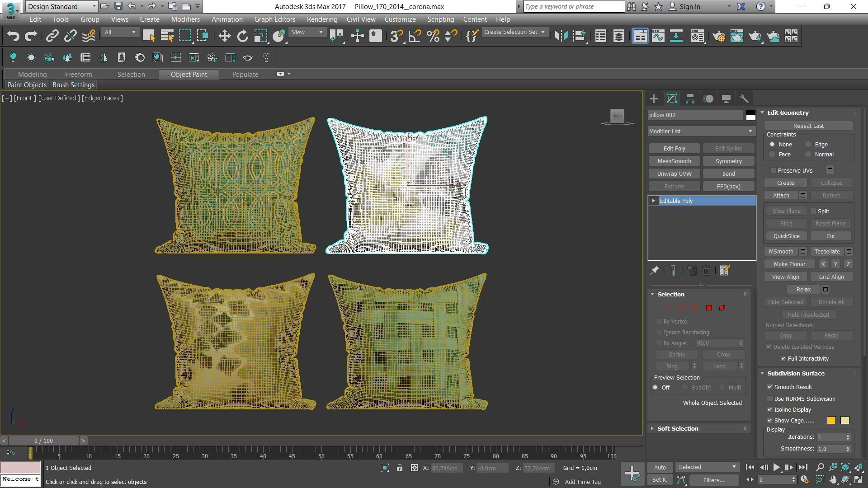Open the Curve Editor icon
The height and width of the screenshot is (488, 868).
pyautogui.click(x=658, y=36)
